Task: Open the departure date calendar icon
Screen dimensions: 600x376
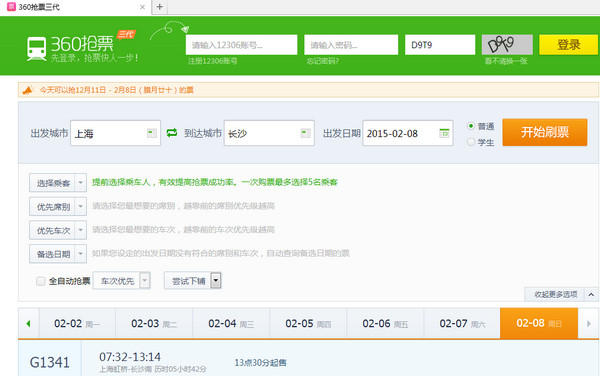Action: 444,133
